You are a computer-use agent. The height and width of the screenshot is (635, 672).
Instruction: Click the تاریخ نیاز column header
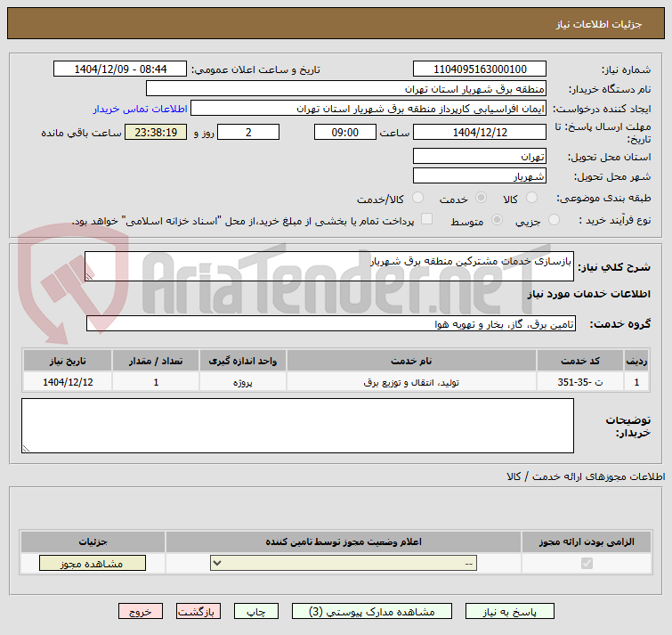[68, 361]
